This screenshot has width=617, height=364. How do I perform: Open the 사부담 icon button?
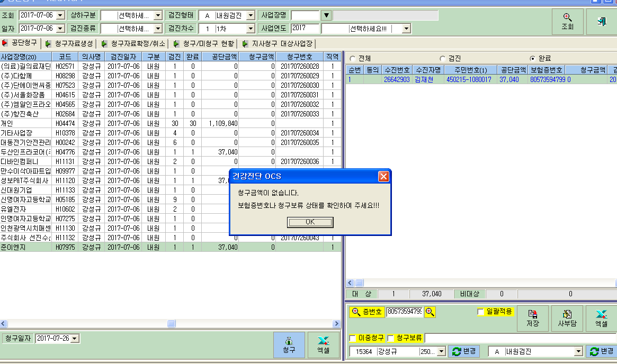coord(567,319)
